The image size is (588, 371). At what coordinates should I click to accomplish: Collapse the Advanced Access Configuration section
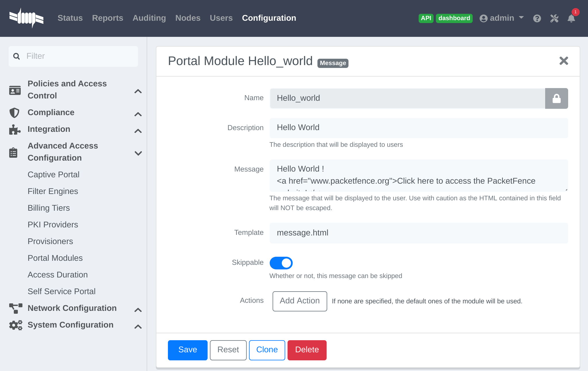[138, 153]
